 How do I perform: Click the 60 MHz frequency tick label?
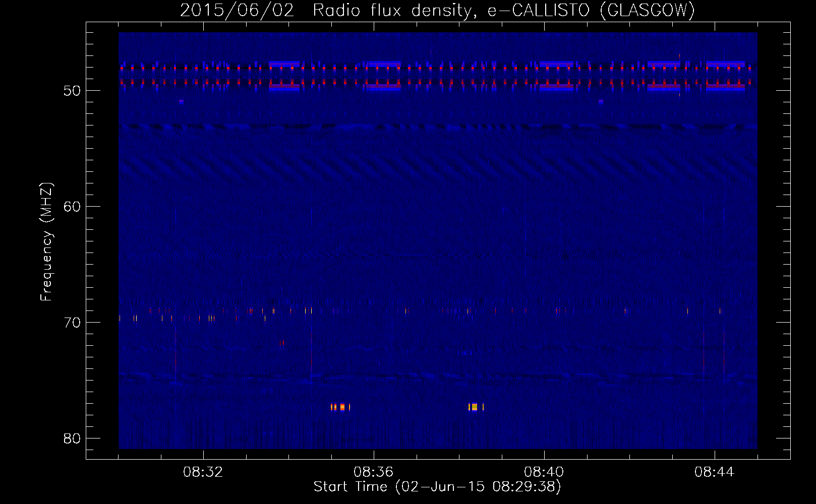click(72, 207)
